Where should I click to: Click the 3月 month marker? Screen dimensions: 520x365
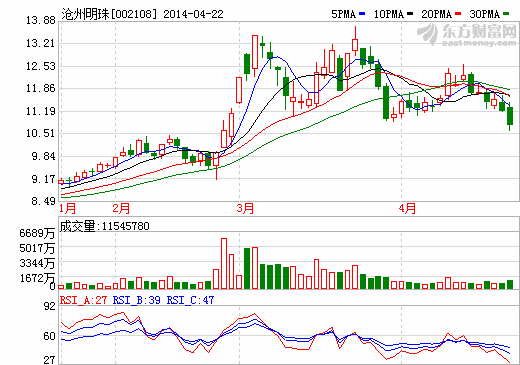point(245,209)
